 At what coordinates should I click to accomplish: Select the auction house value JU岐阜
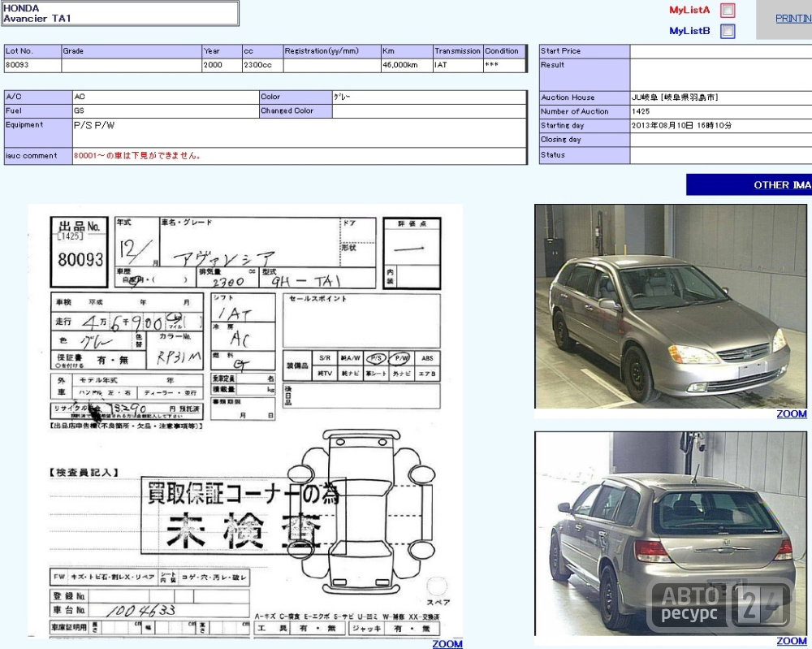[x=675, y=97]
